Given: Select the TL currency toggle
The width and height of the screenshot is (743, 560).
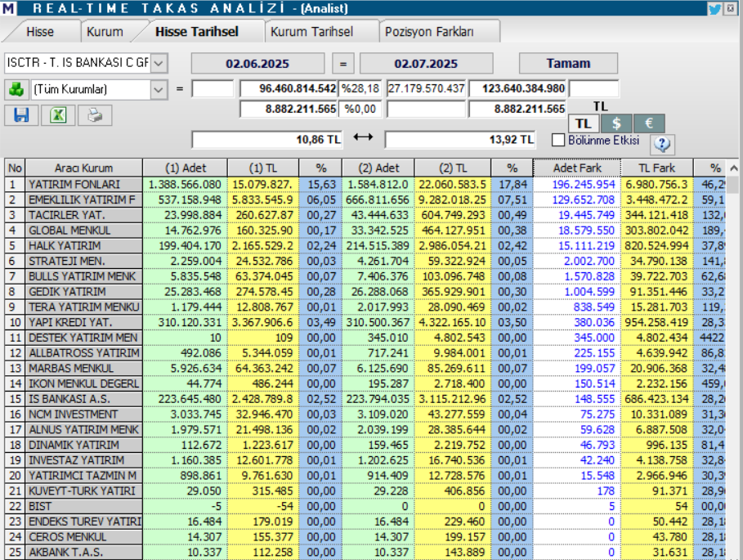Looking at the screenshot, I should [x=584, y=123].
